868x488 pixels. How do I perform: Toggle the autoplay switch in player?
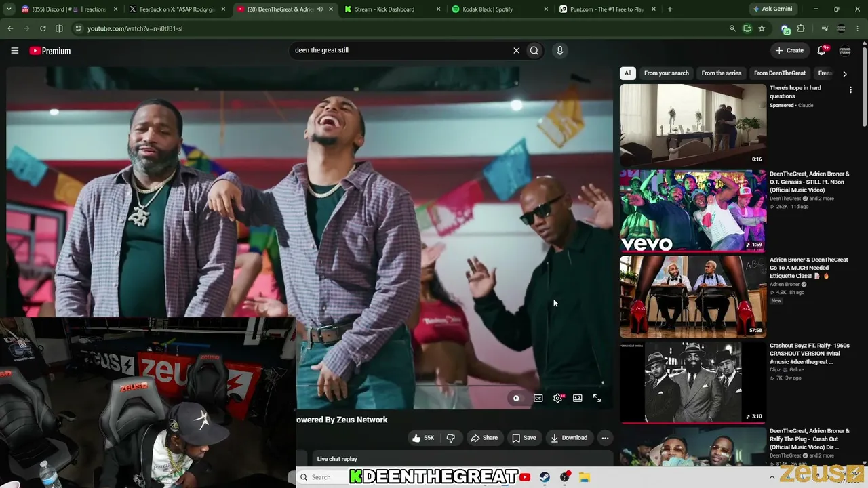pyautogui.click(x=518, y=399)
